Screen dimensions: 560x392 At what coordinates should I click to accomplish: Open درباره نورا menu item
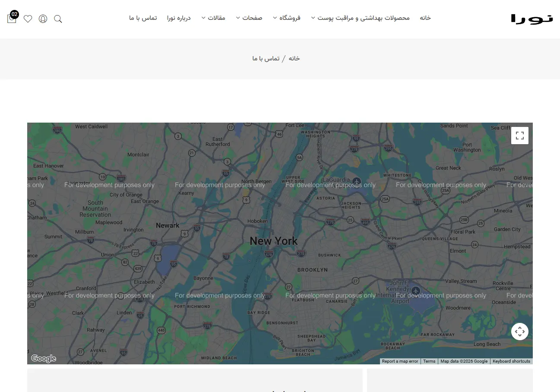[179, 18]
